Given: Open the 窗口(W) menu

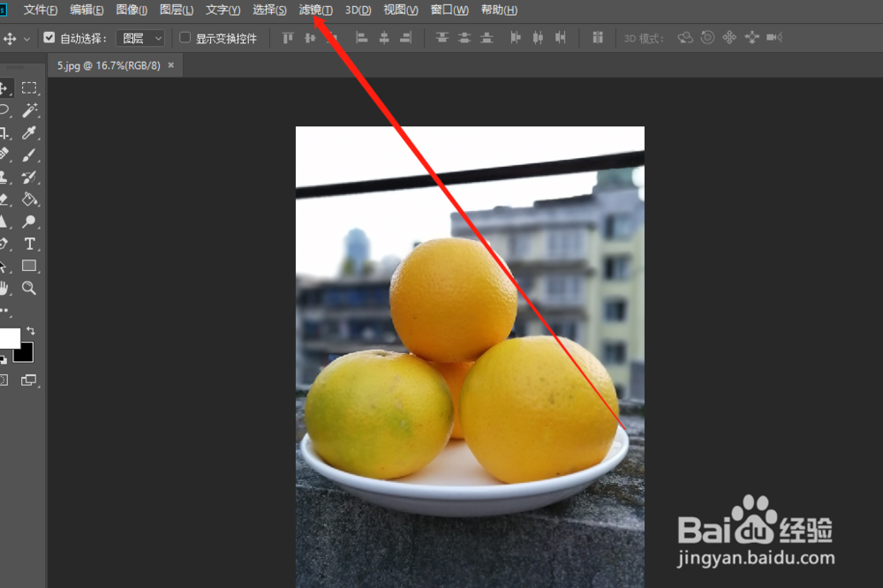Looking at the screenshot, I should click(449, 10).
